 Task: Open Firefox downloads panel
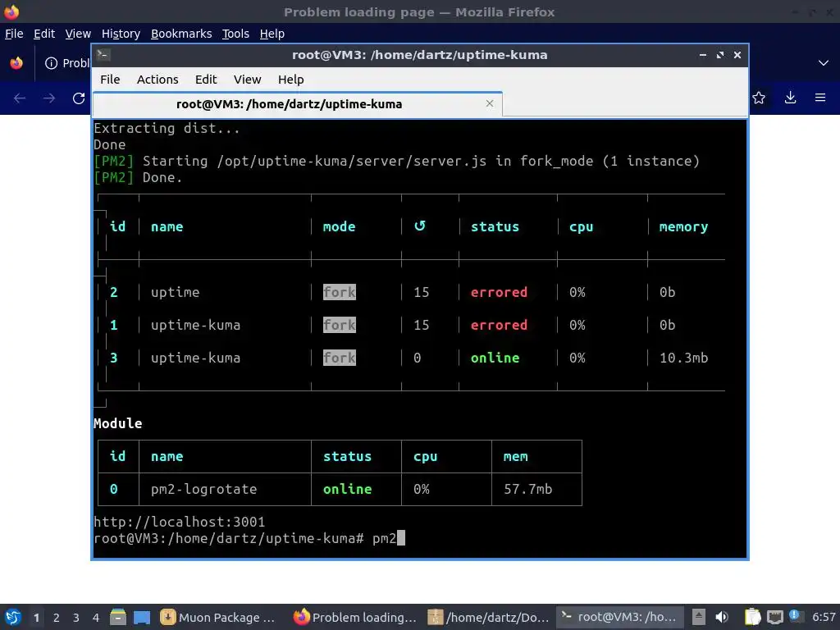tap(790, 98)
